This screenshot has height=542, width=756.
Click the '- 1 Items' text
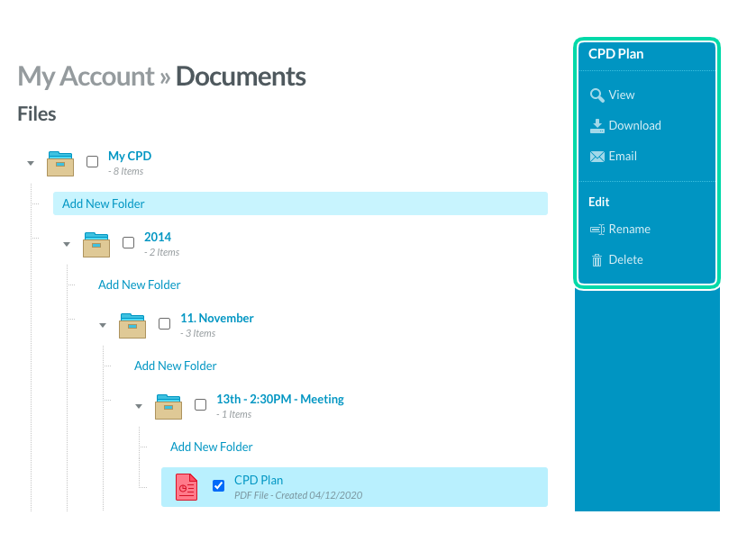pos(234,414)
